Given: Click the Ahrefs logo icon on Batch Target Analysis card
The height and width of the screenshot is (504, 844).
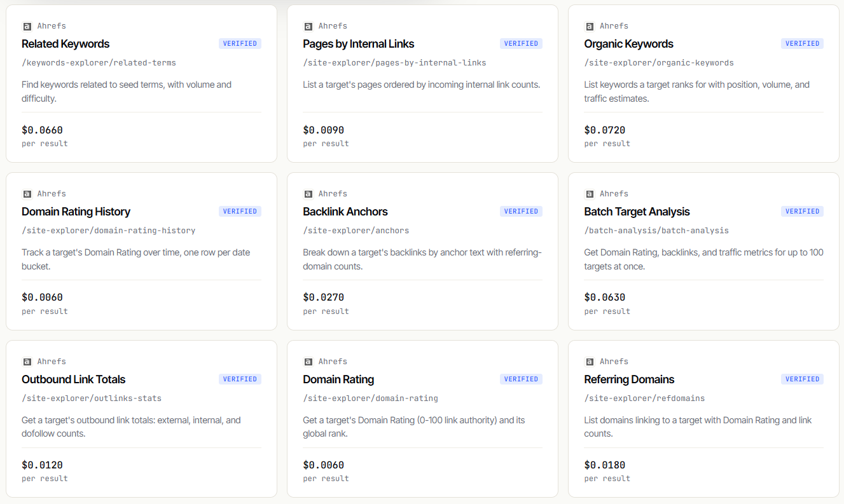Looking at the screenshot, I should (x=589, y=194).
